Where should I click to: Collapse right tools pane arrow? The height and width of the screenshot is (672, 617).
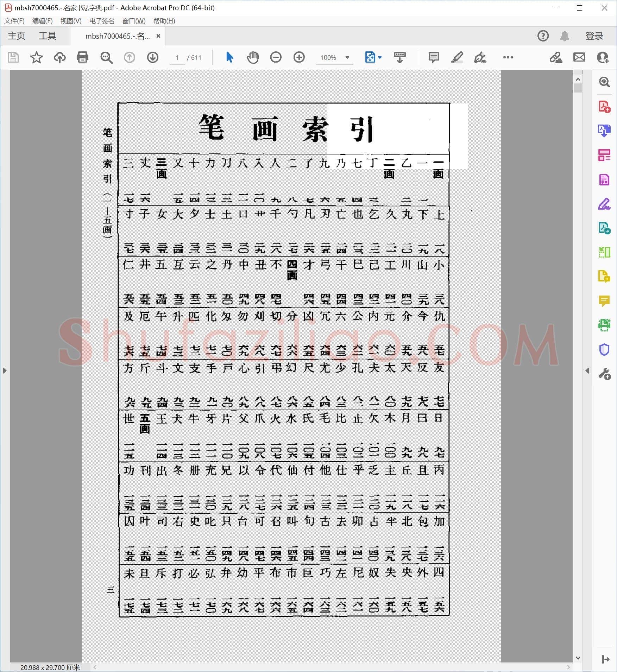click(x=587, y=370)
